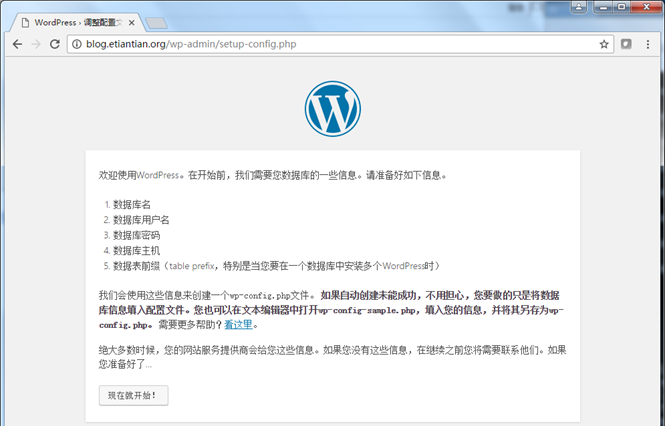Minimize the browser window
The image size is (665, 426).
603,6
